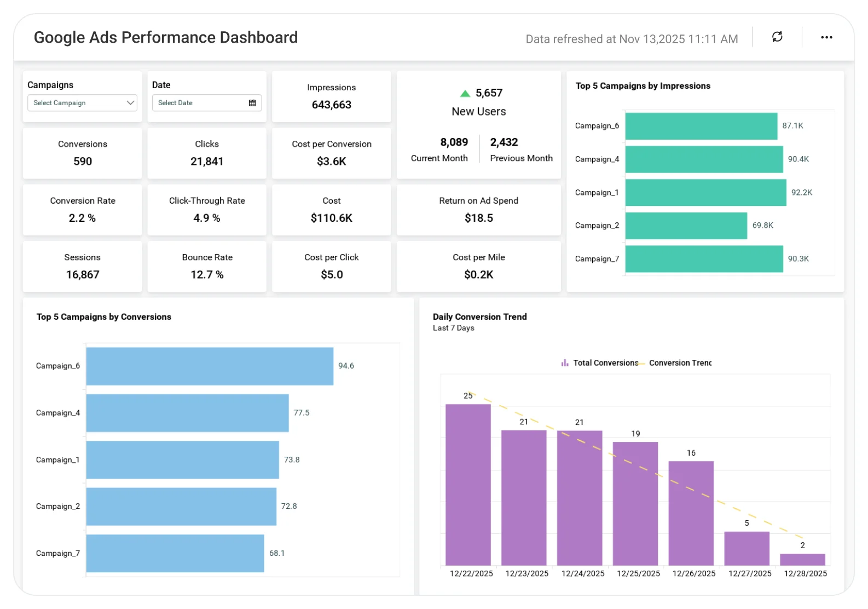Click the Campaign_4 impressions bar 90.4K
Image resolution: width=868 pixels, height=609 pixels.
(x=704, y=159)
